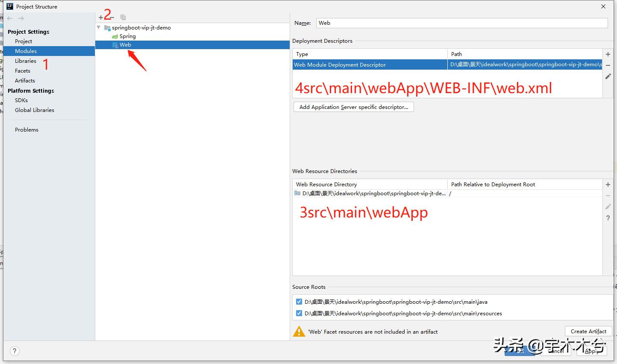Click Path Relative to Deployment Root header

click(x=525, y=185)
